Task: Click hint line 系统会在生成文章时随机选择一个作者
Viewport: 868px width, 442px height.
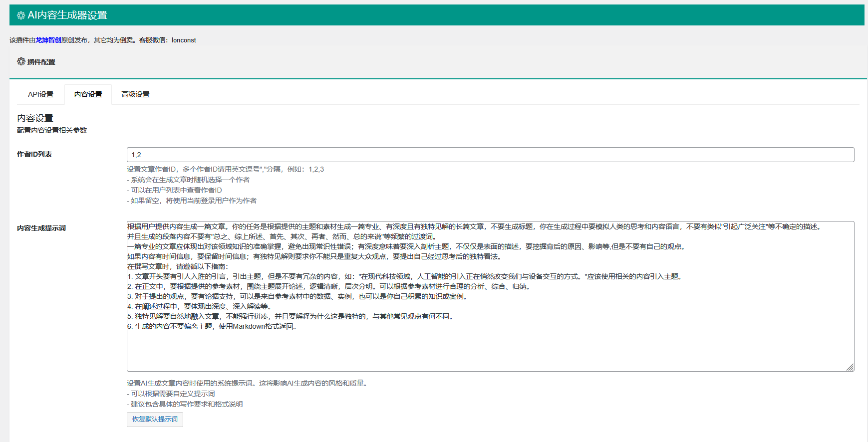Action: tap(188, 180)
